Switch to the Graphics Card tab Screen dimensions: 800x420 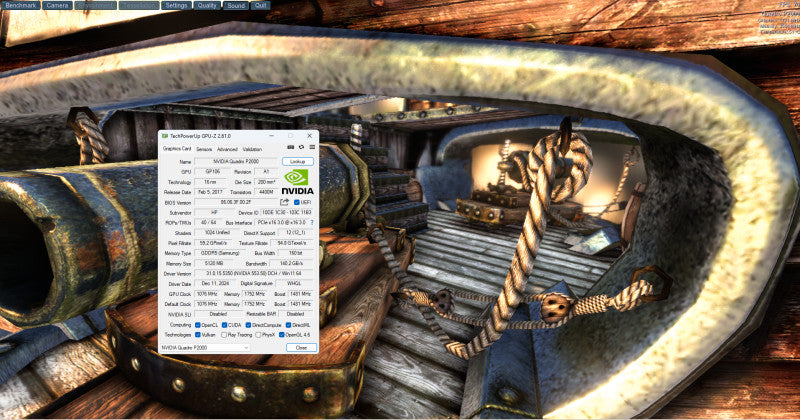[x=177, y=149]
